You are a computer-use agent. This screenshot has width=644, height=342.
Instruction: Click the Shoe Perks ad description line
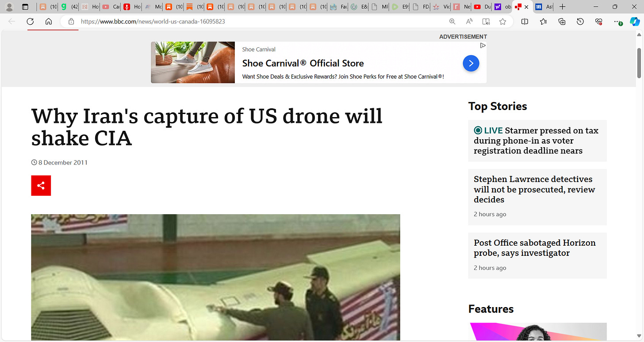click(x=343, y=76)
